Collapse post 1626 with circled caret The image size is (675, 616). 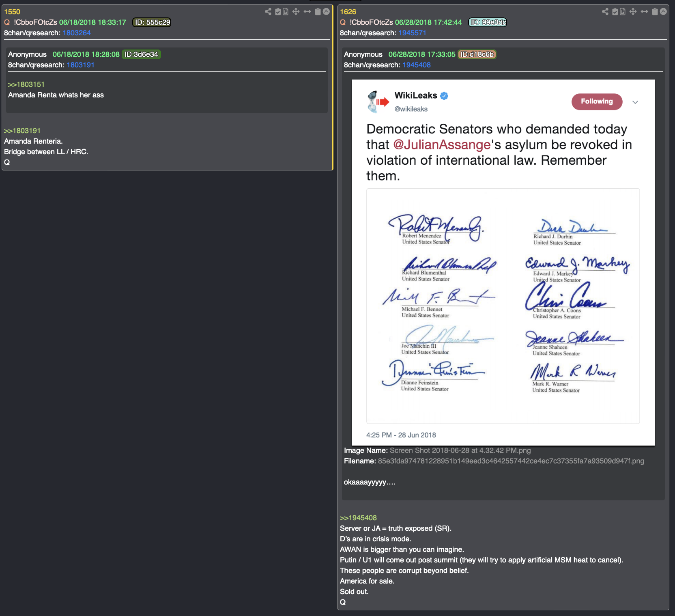click(x=663, y=12)
